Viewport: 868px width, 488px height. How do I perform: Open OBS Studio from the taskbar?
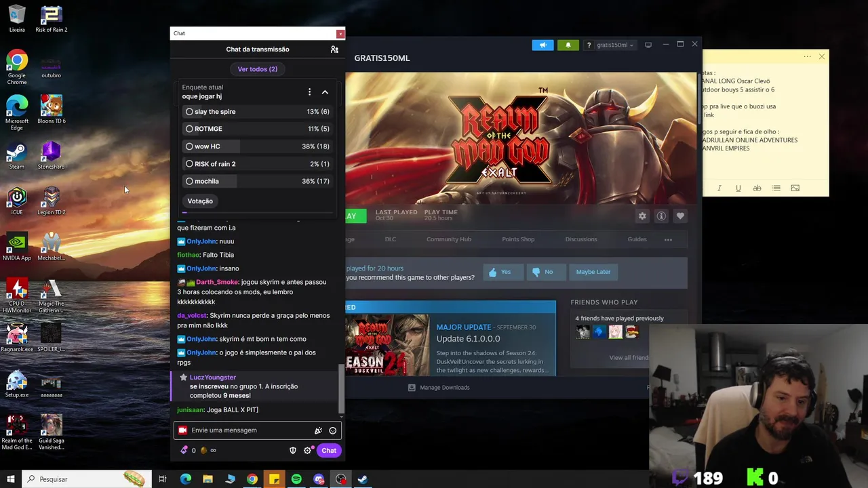tap(340, 479)
